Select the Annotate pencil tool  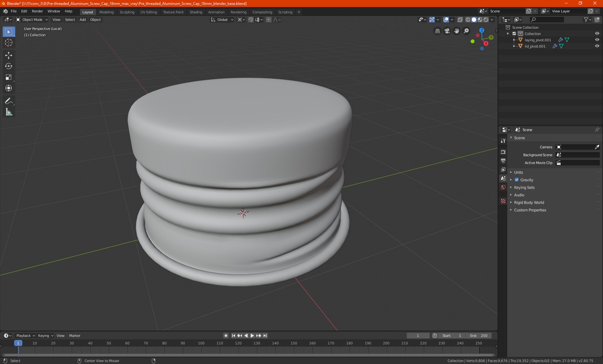pos(9,101)
